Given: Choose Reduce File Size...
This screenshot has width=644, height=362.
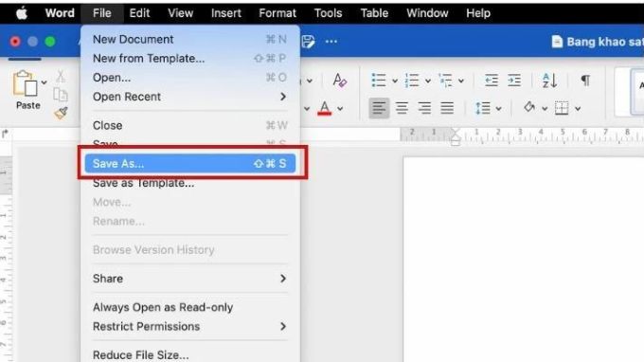Looking at the screenshot, I should (x=189, y=354).
